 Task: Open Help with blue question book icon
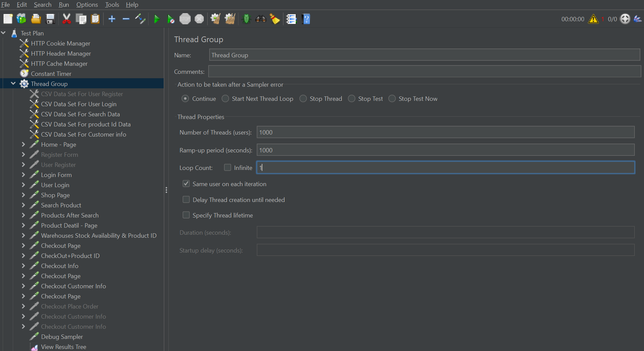(x=306, y=19)
